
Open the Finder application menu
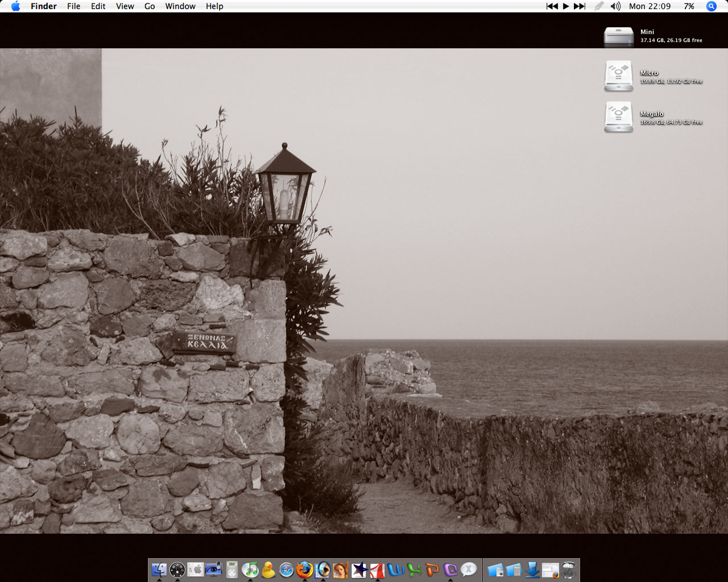click(x=44, y=6)
